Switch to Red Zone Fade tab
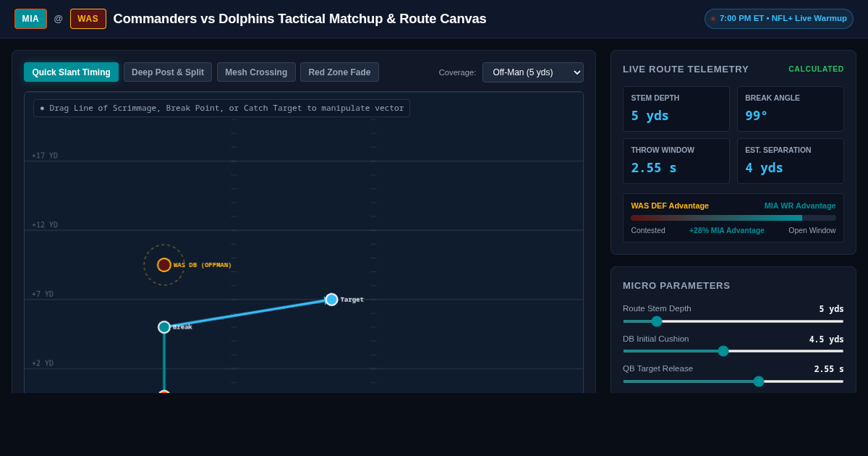868x456 pixels. click(x=339, y=72)
